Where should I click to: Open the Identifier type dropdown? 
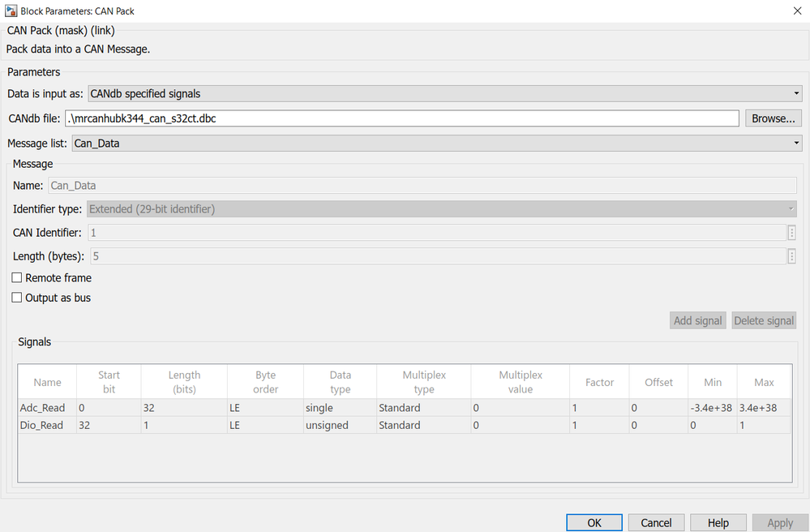(x=442, y=209)
